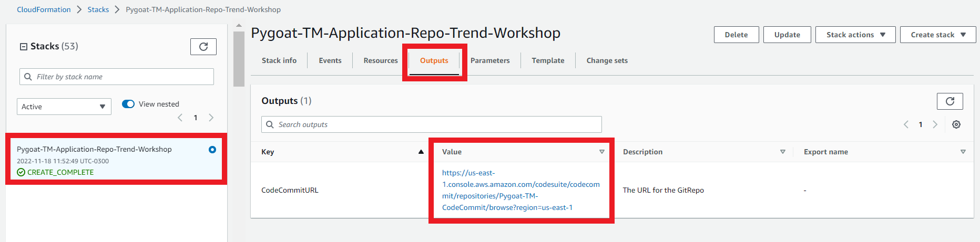Open the Active status filter dropdown
Viewport: 980px width, 242px height.
coord(64,107)
